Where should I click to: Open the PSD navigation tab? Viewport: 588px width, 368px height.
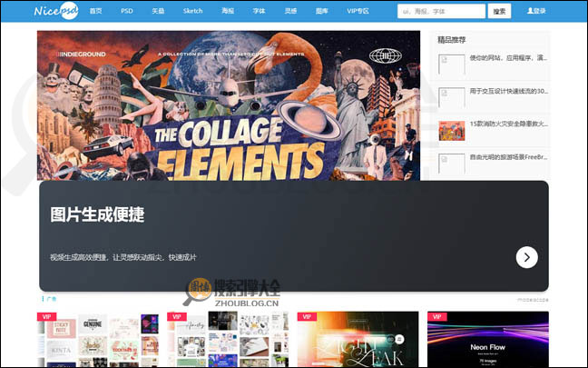129,11
